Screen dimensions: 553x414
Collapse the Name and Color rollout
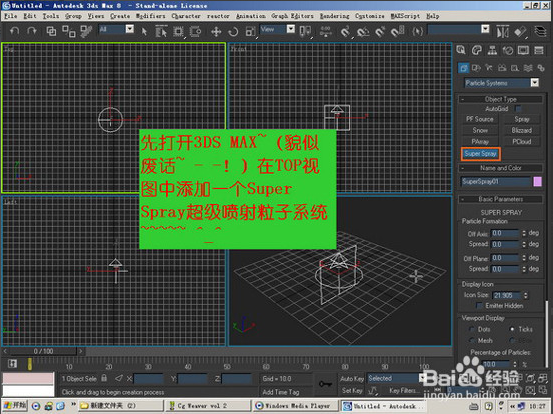point(501,168)
